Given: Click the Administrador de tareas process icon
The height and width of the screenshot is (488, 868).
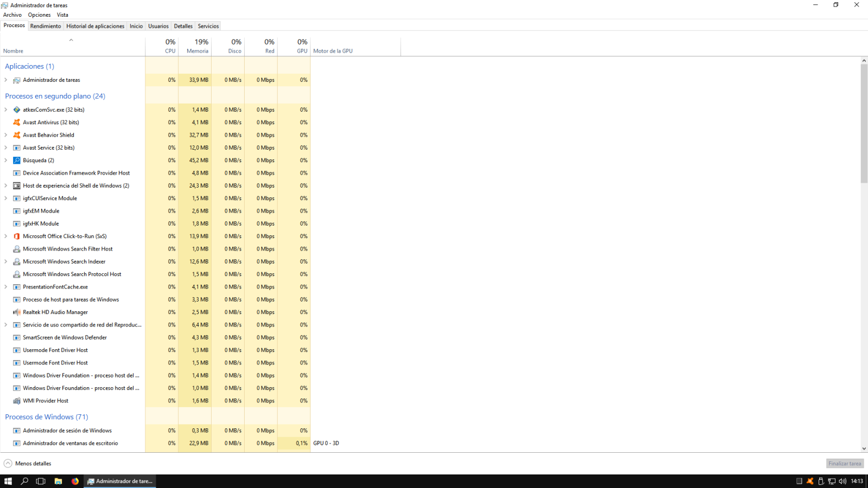Looking at the screenshot, I should pos(17,80).
